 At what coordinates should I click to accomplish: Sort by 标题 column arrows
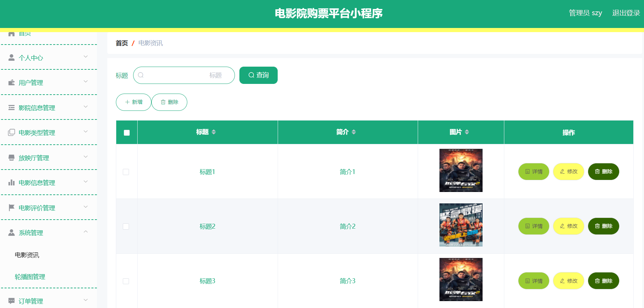point(214,132)
